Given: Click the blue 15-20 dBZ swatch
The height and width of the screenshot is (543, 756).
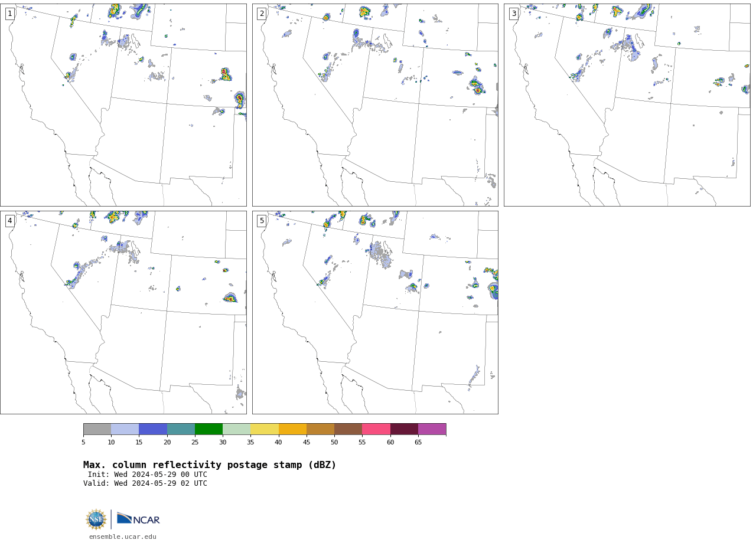Looking at the screenshot, I should (x=153, y=429).
